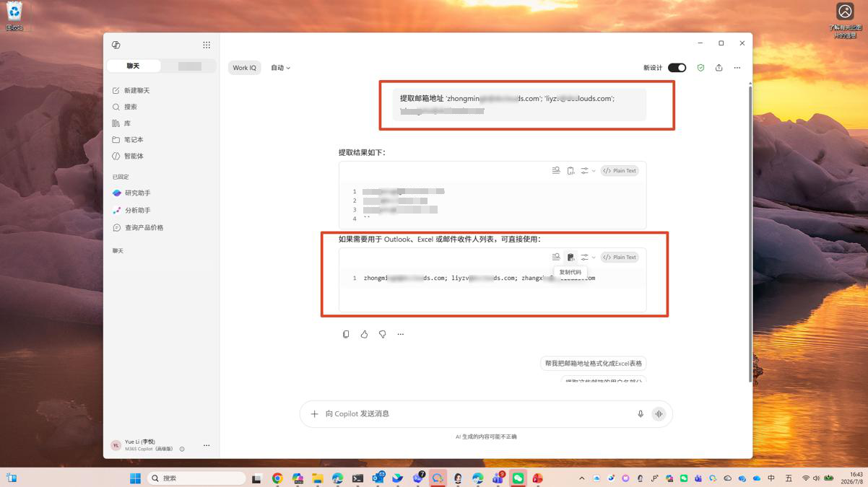Open the pinned 分析助手 agent
Image resolution: width=868 pixels, height=487 pixels.
pos(131,211)
